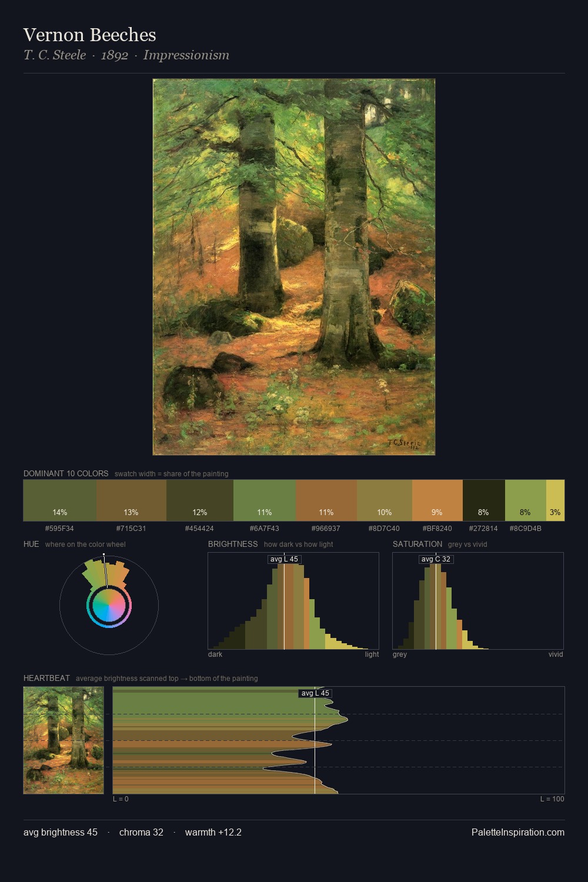The image size is (588, 882).
Task: Click the avg L 45 label in Brightness chart
Action: (284, 559)
